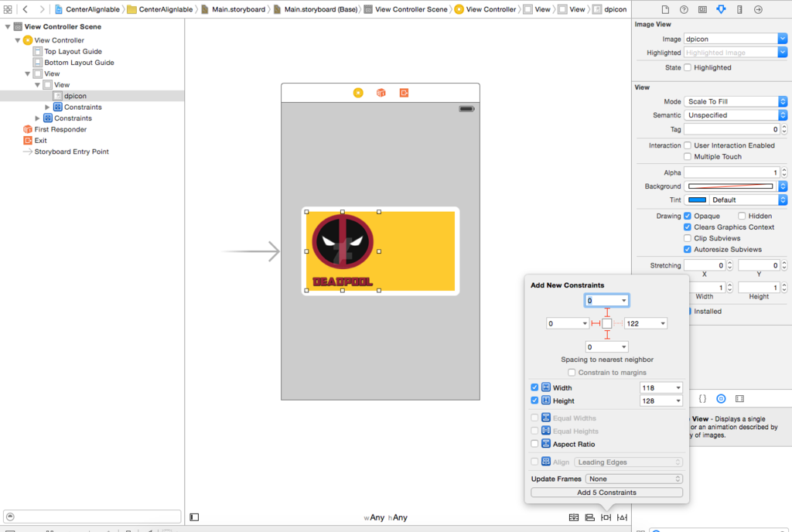This screenshot has width=792, height=532.
Task: Select the View Controller icon in scene dock
Action: click(358, 93)
